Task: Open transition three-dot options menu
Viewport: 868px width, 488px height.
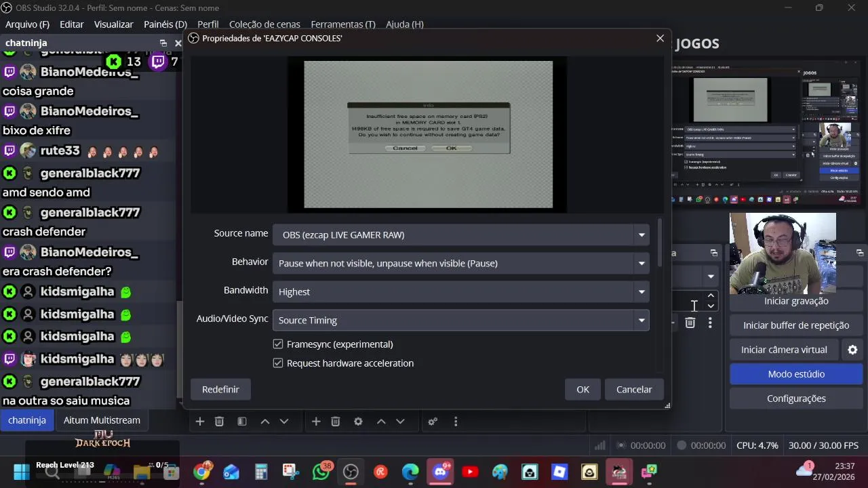Action: point(710,323)
